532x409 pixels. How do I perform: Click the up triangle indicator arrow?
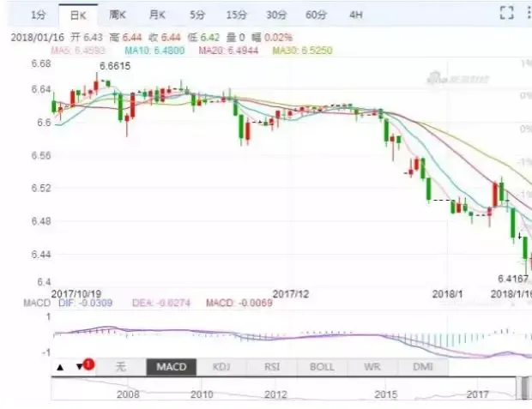60,367
